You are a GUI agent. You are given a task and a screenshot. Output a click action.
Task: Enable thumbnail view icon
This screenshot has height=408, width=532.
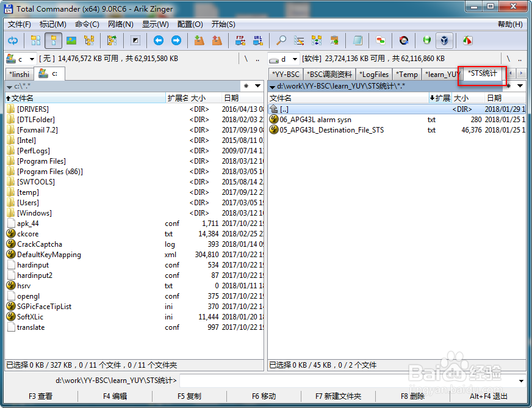pos(71,41)
